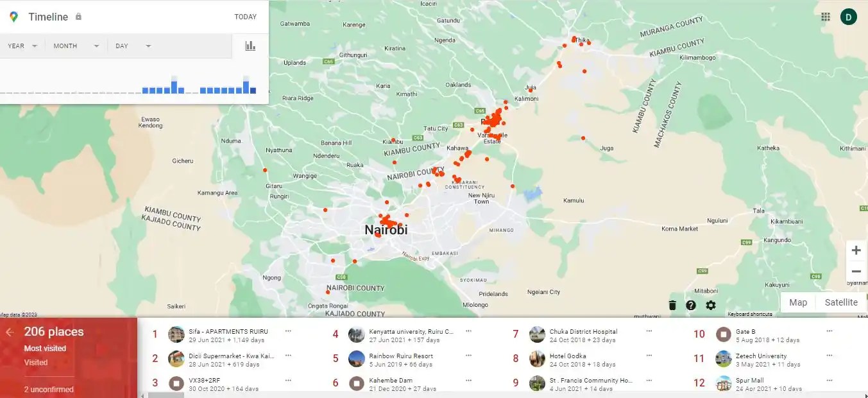Click the lock icon beside Timeline
Viewport: 868px width, 398px height.
78,17
